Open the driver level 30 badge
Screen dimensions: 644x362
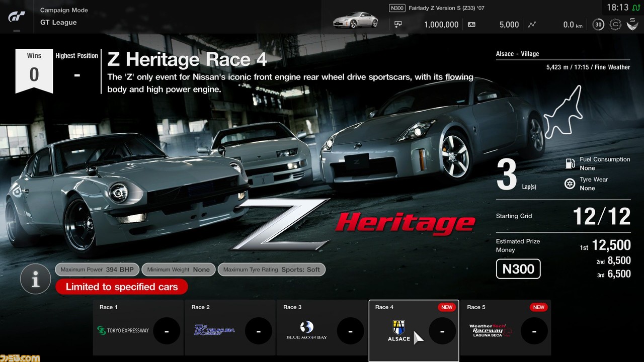(x=598, y=24)
